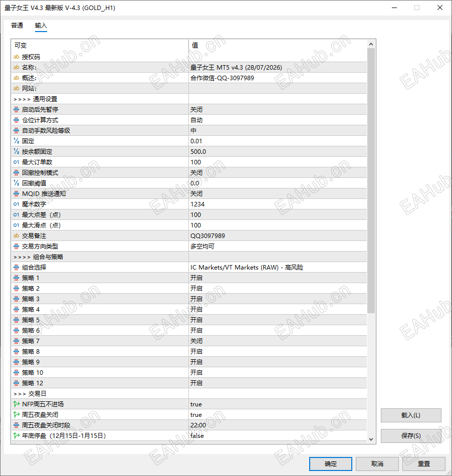This screenshot has width=452, height=476.
Task: Click the 重置 button
Action: [x=424, y=464]
